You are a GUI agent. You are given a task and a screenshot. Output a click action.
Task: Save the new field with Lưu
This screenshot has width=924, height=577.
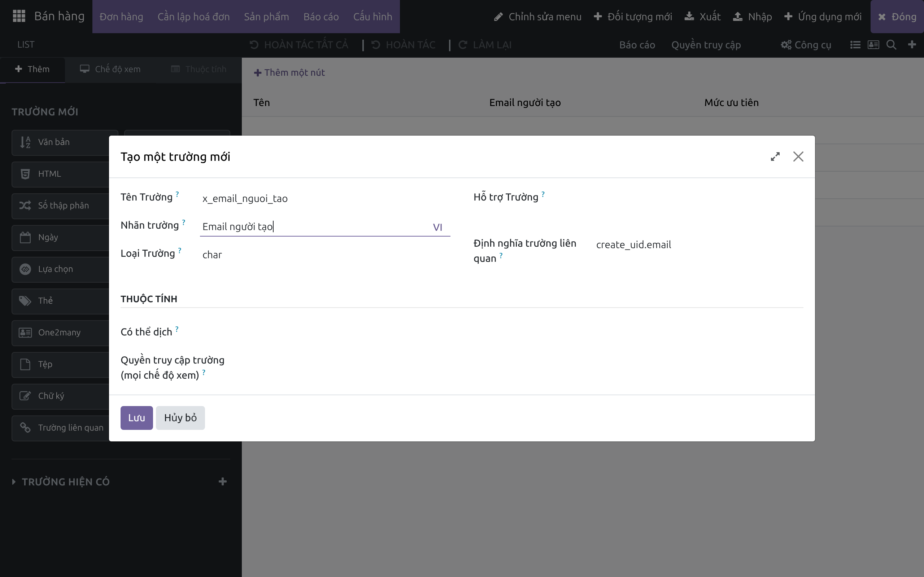pos(137,418)
